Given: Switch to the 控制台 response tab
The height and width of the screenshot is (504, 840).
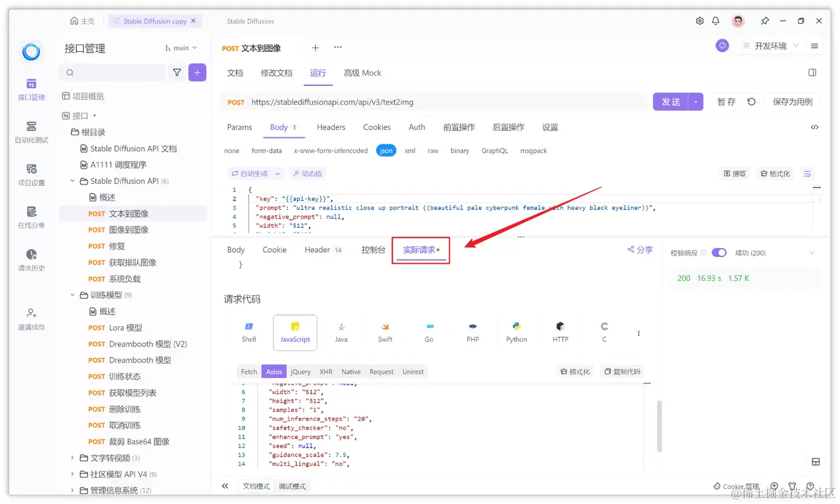Looking at the screenshot, I should [x=373, y=250].
